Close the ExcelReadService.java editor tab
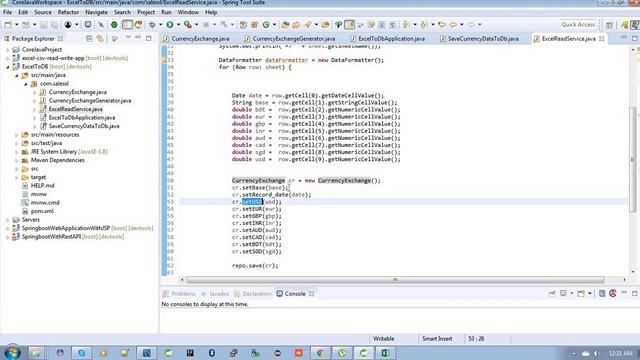 602,39
